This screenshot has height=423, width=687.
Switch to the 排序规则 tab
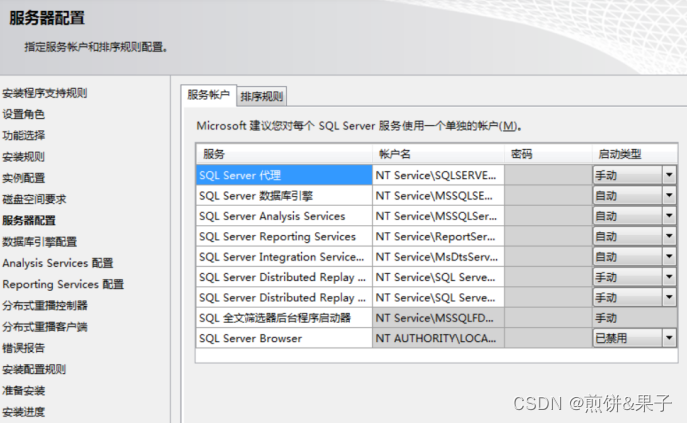262,96
